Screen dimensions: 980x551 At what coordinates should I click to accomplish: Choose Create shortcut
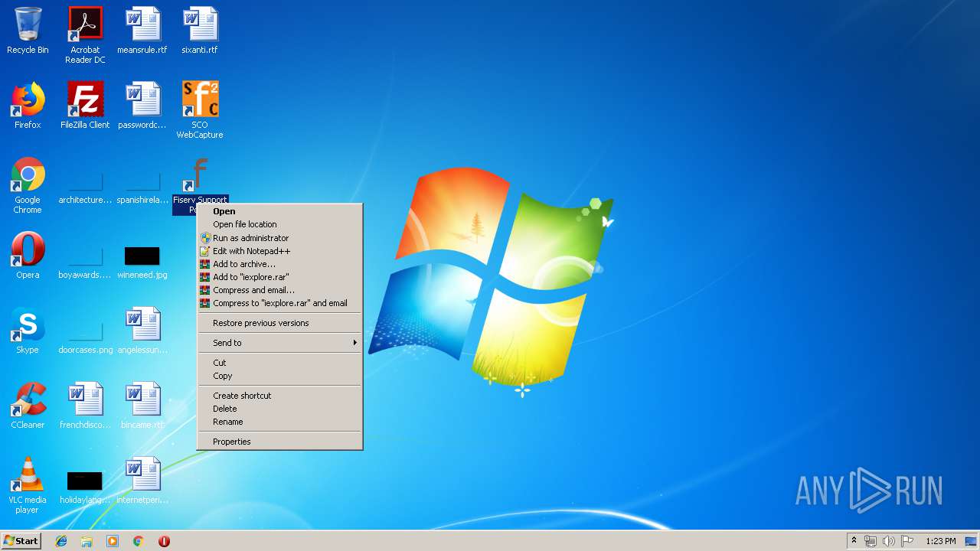click(279, 396)
